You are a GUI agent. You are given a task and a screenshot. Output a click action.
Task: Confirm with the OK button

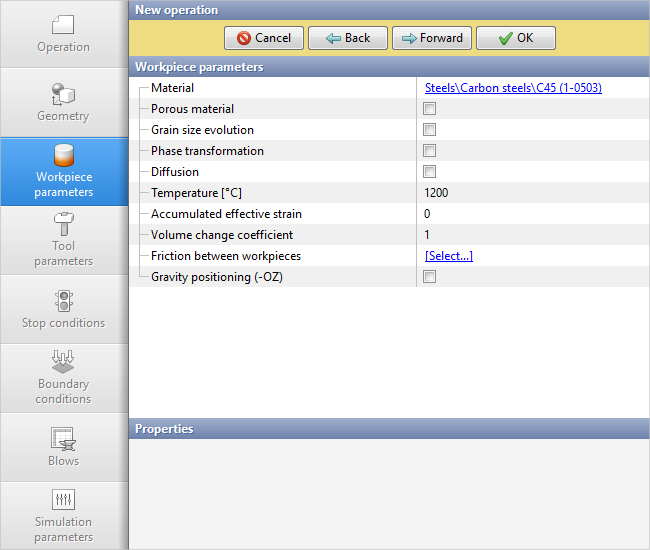(515, 38)
